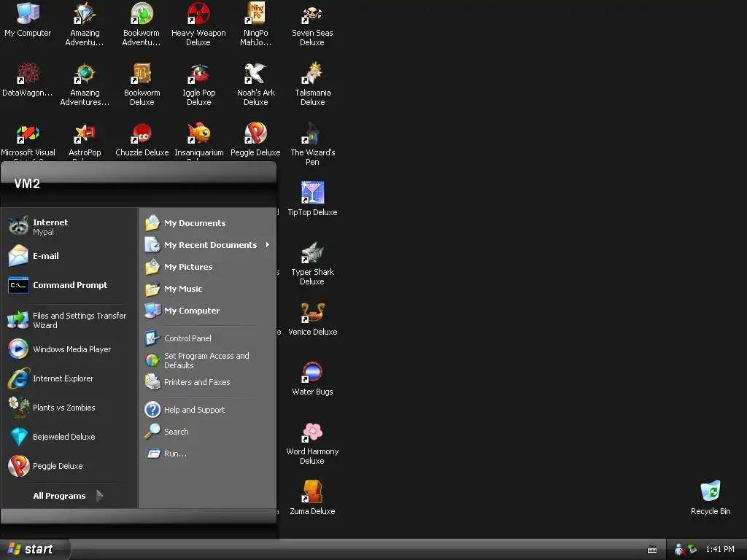Click the user/network icon in the system tray

coord(680,550)
